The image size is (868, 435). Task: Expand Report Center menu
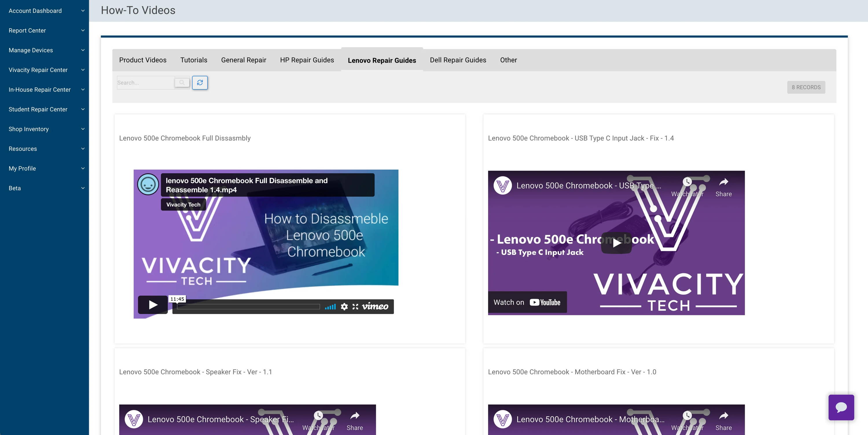point(45,30)
